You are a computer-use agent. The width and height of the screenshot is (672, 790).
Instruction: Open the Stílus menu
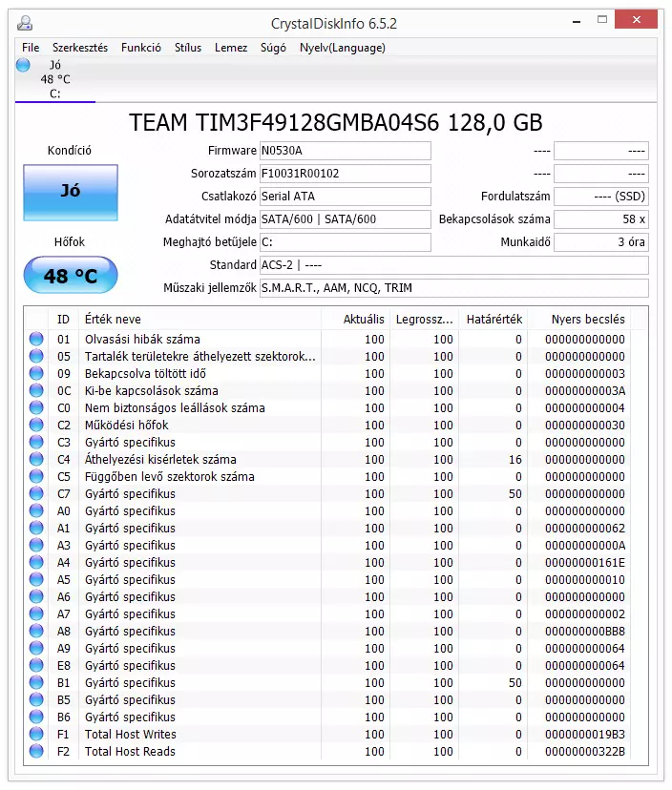[188, 48]
